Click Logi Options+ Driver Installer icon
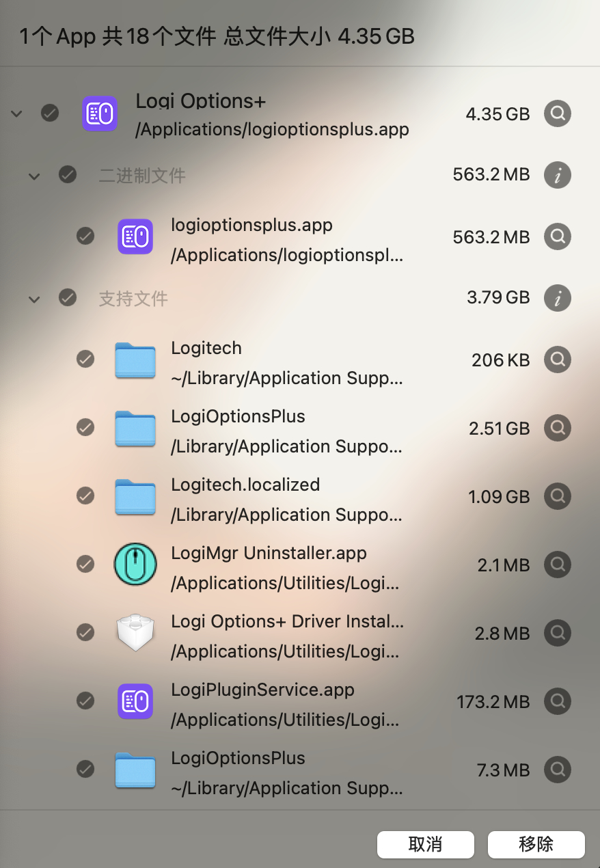 pos(135,633)
